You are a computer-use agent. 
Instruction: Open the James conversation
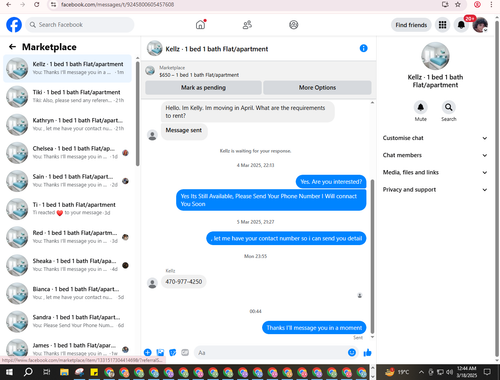click(x=68, y=348)
